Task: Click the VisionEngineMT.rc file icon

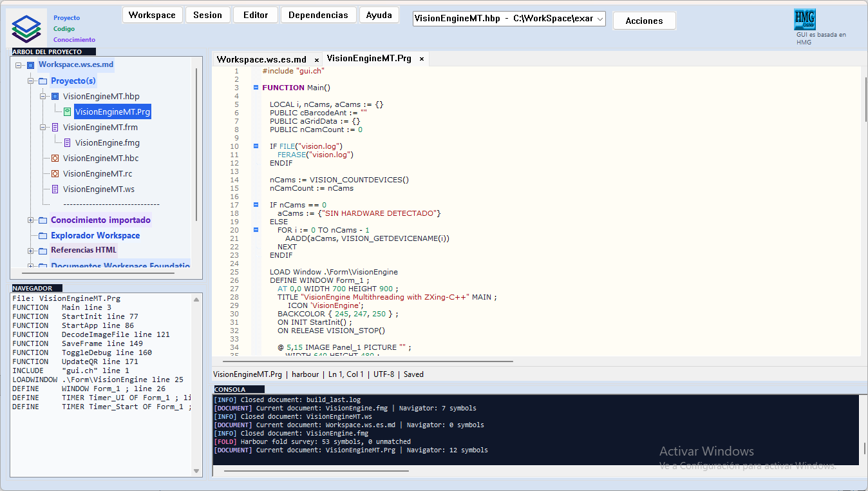Action: (55, 173)
